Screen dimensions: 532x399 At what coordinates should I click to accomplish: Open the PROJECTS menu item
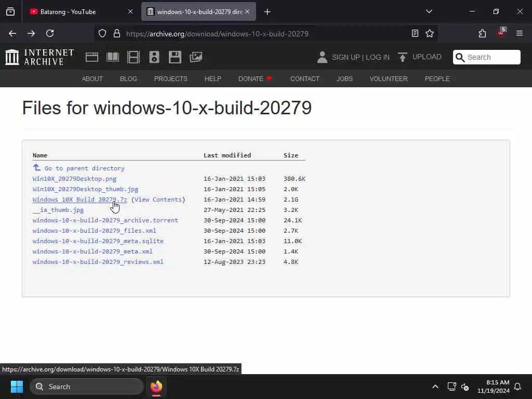click(170, 79)
